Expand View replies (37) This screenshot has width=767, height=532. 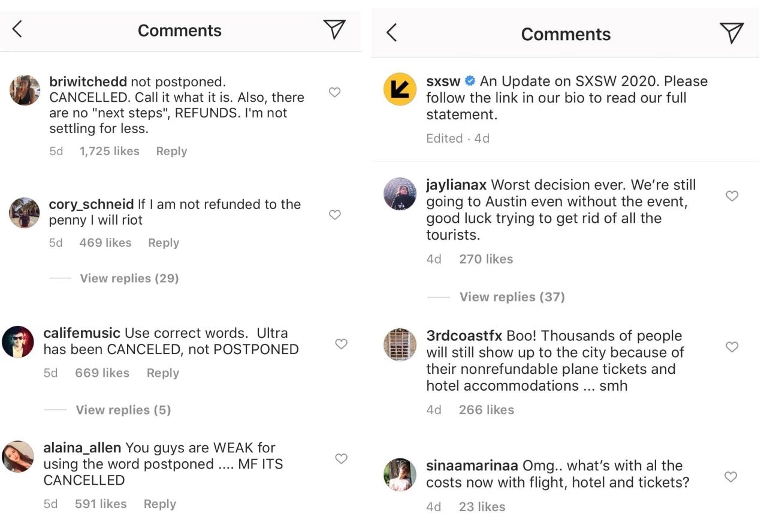512,297
